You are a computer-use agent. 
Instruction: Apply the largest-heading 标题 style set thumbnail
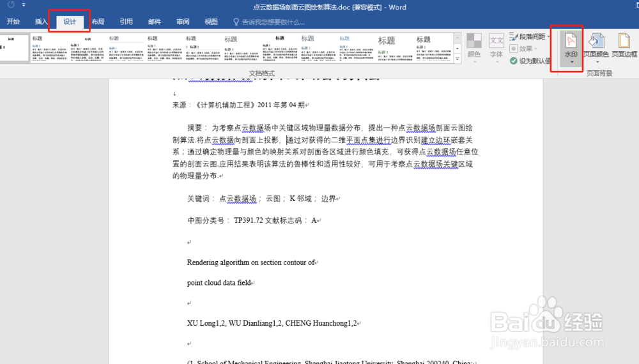(395, 48)
